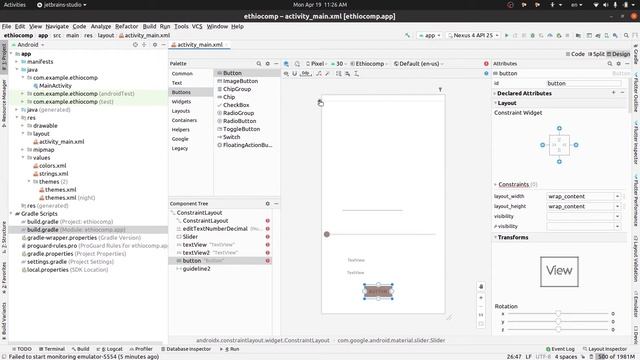Click the Debug app bug icon
The width and height of the screenshot is (640, 360).
532,36
